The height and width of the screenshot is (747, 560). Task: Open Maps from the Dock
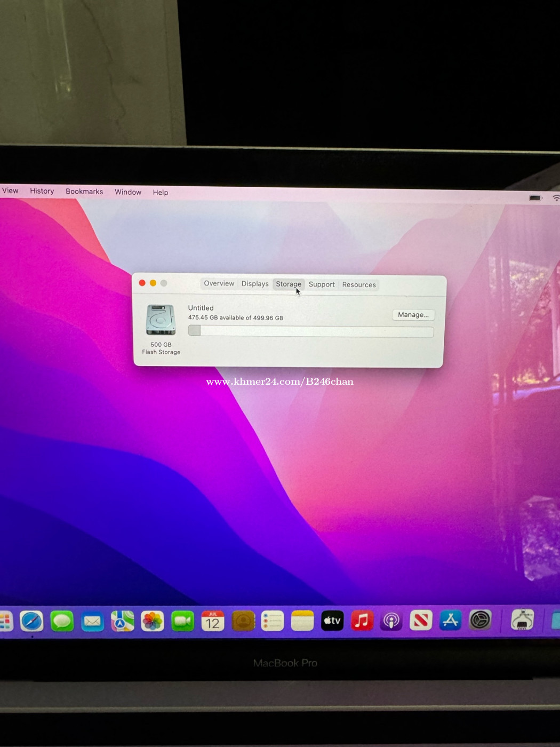122,622
